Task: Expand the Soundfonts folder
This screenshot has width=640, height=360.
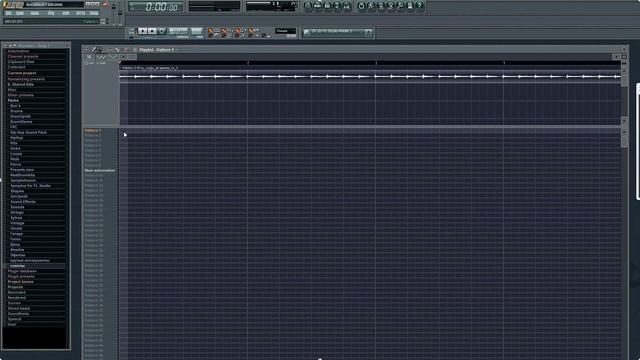Action: point(18,314)
